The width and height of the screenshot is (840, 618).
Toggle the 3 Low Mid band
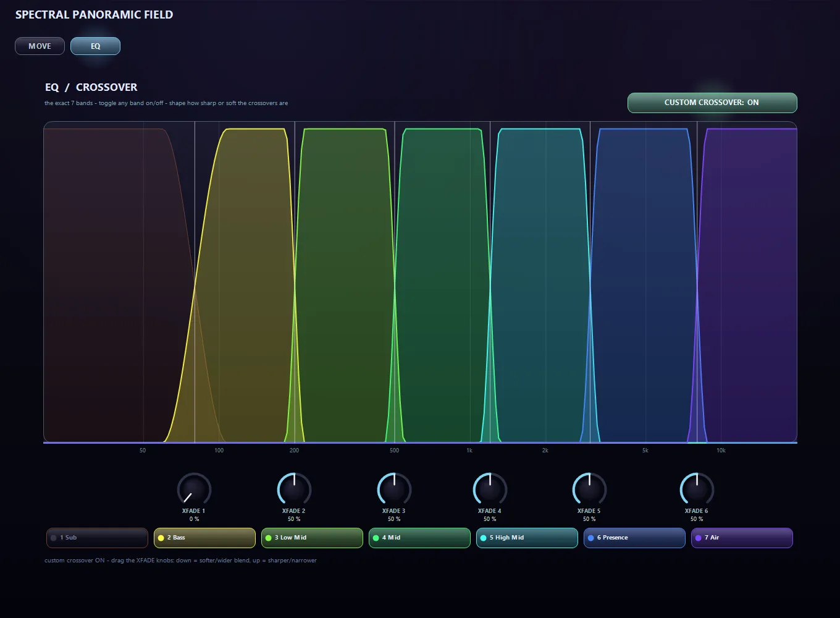(x=312, y=538)
